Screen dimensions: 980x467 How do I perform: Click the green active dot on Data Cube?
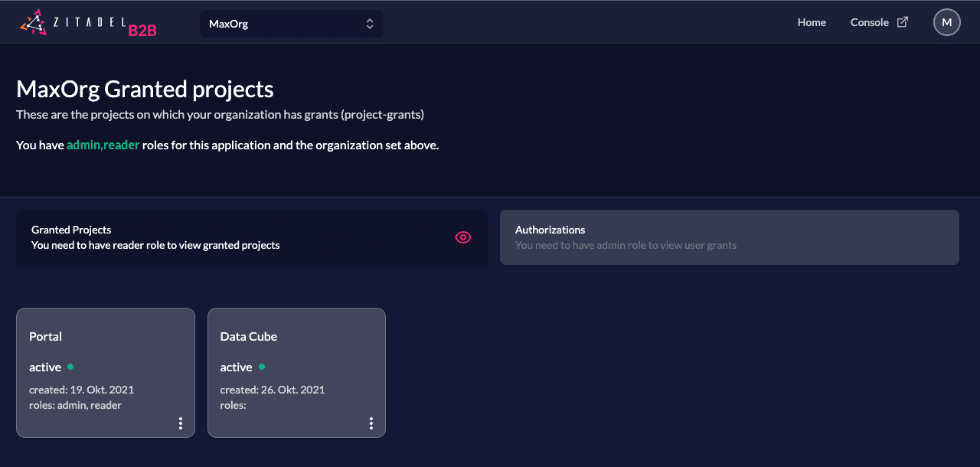(262, 367)
